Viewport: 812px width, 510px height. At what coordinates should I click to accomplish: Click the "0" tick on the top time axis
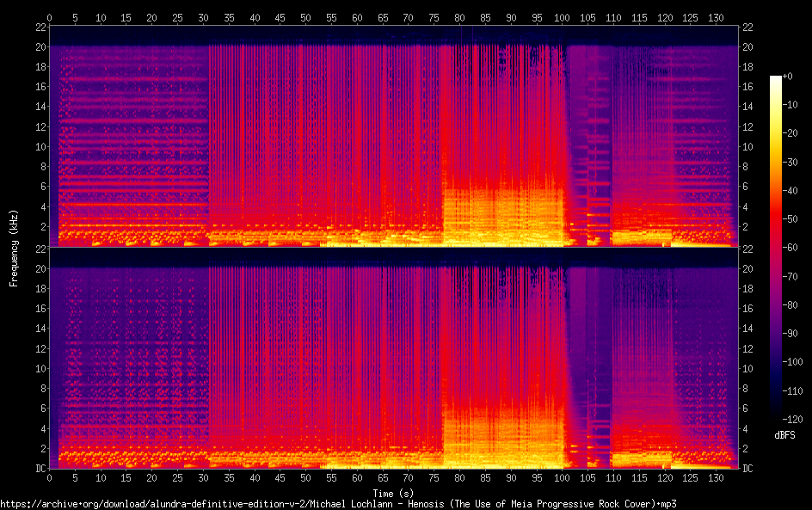(49, 17)
